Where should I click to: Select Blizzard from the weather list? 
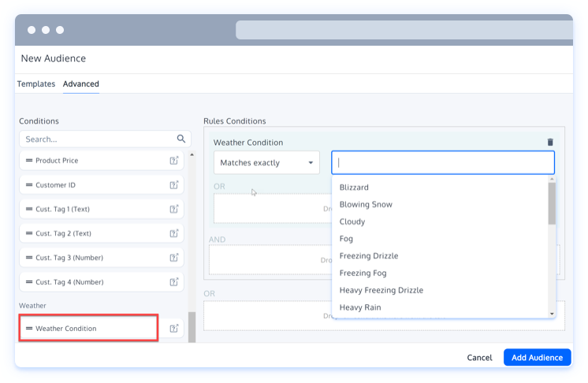coord(354,188)
